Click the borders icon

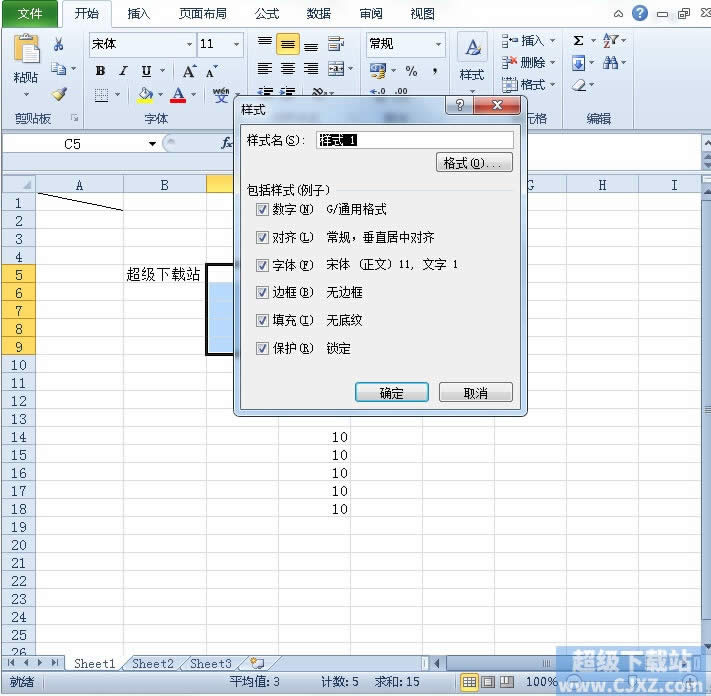(x=101, y=95)
